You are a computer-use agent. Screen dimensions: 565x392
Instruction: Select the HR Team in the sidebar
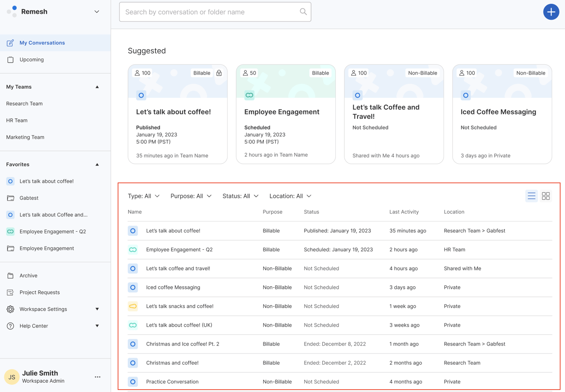click(x=17, y=120)
